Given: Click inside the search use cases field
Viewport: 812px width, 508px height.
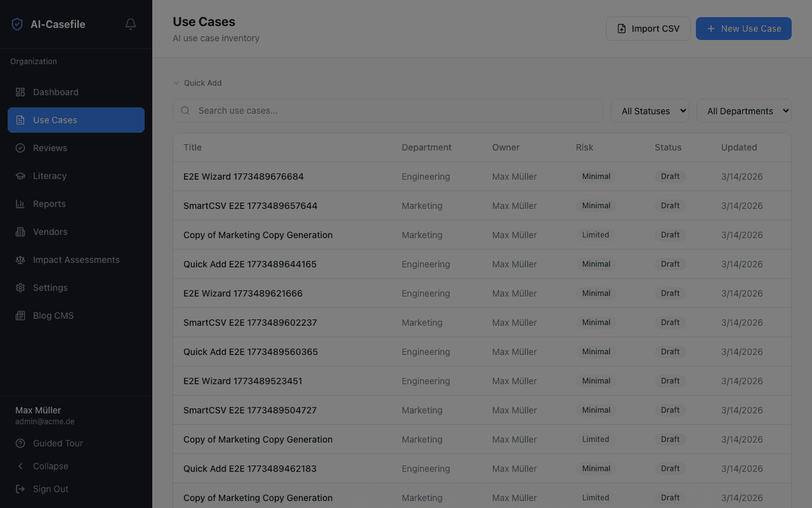Looking at the screenshot, I should 387,110.
